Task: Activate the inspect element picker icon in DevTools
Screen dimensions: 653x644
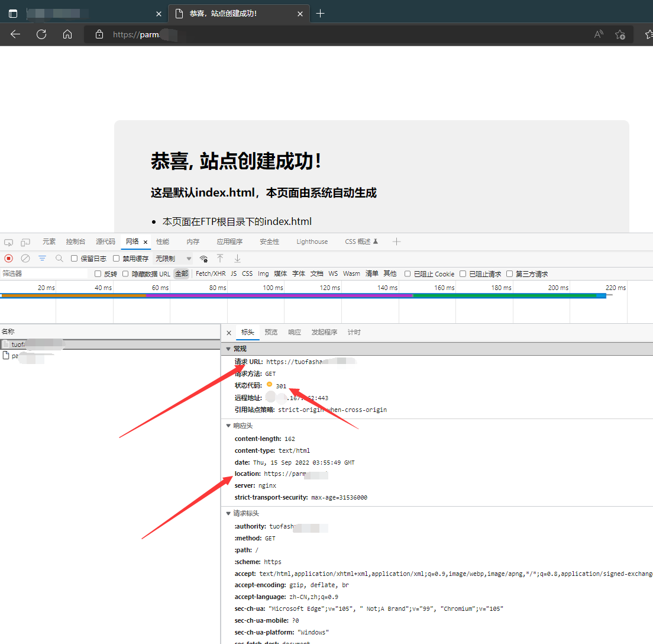Action: [x=8, y=242]
